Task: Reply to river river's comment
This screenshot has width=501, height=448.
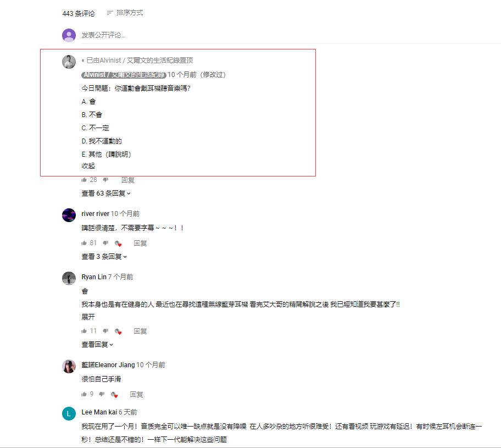Action: pyautogui.click(x=140, y=243)
